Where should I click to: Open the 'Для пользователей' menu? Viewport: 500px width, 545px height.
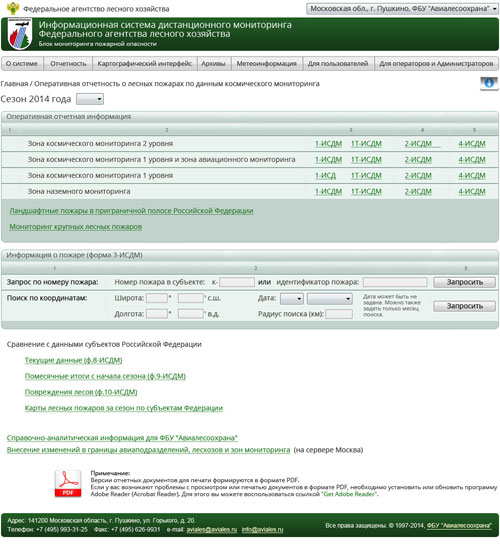(338, 64)
